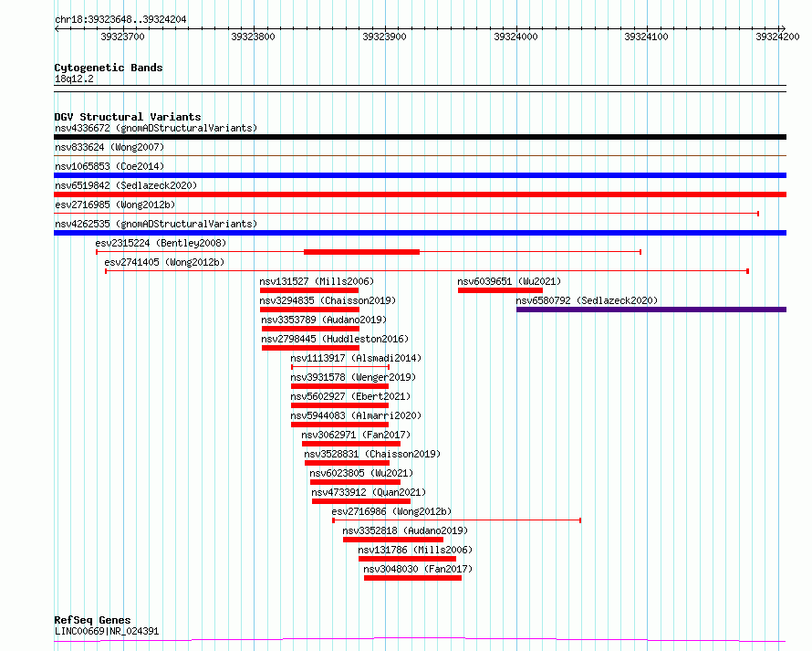The image size is (812, 651).
Task: Click the red bar under nsv3352818
Action: 393,540
